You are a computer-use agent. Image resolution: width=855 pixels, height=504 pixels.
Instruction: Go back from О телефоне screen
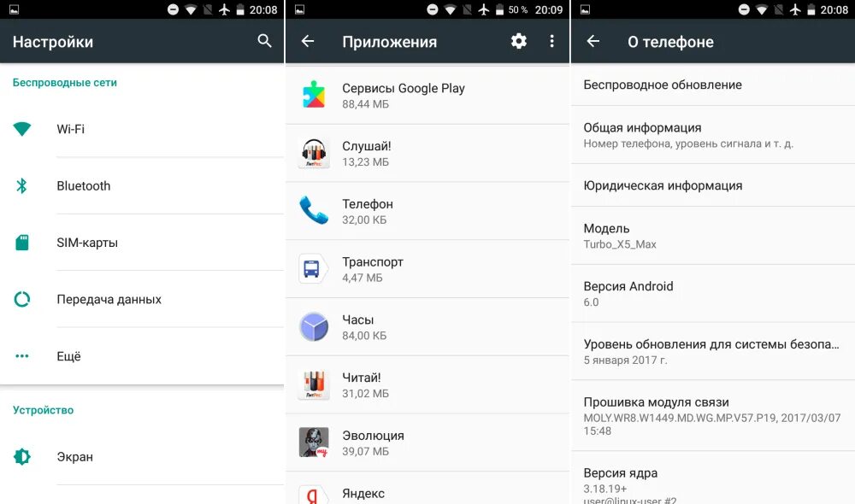pos(593,41)
